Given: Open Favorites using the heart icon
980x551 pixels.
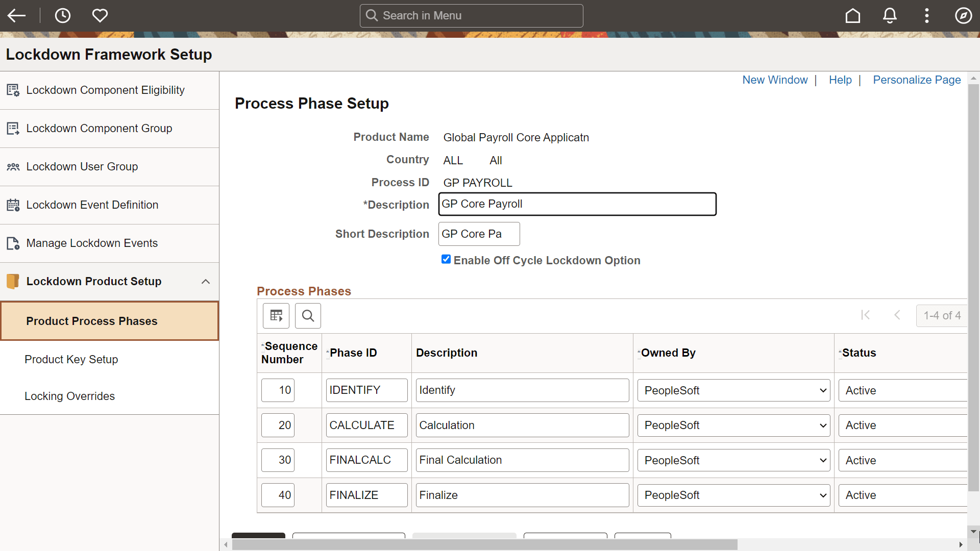Looking at the screenshot, I should (x=100, y=15).
